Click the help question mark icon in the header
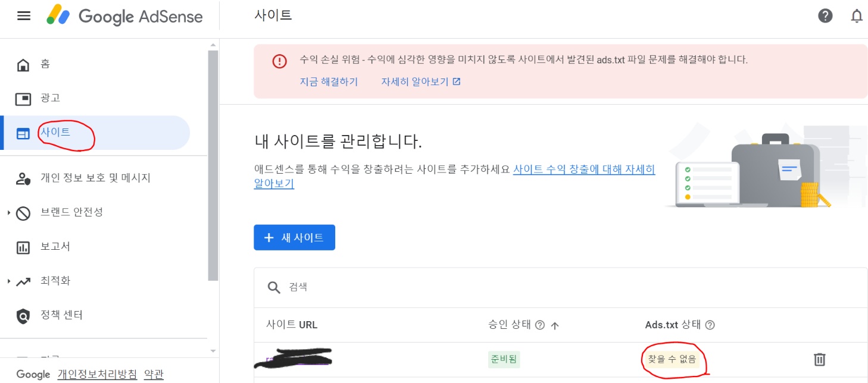Image resolution: width=868 pixels, height=383 pixels. tap(825, 15)
